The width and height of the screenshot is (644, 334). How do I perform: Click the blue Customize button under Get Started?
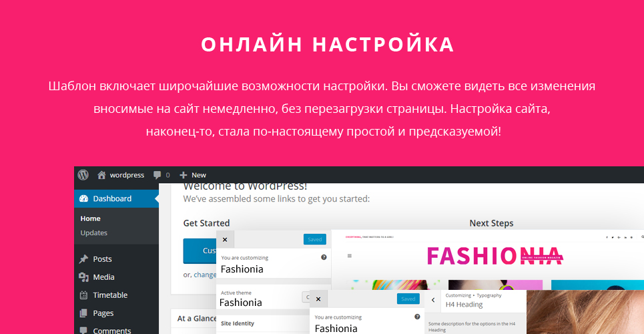pyautogui.click(x=200, y=251)
